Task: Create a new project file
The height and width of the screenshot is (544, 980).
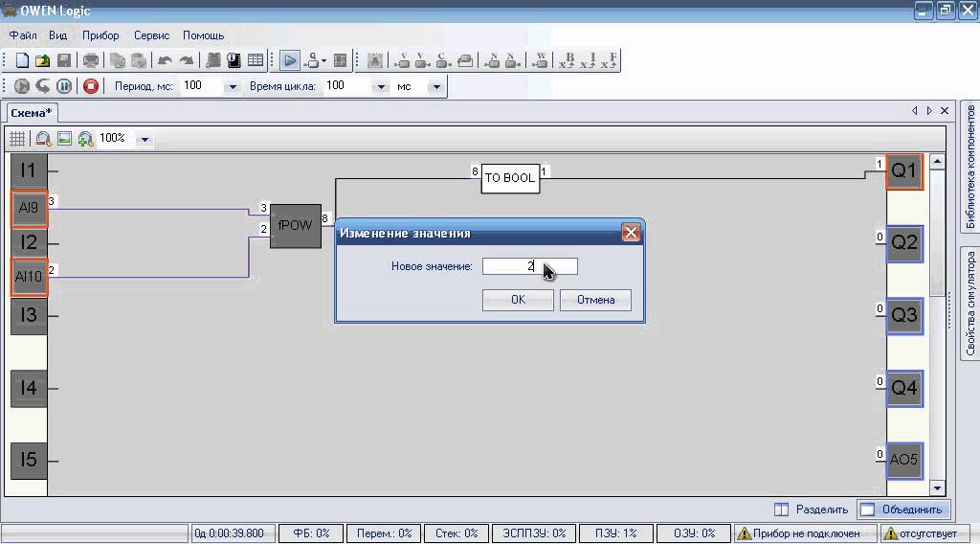Action: (22, 60)
